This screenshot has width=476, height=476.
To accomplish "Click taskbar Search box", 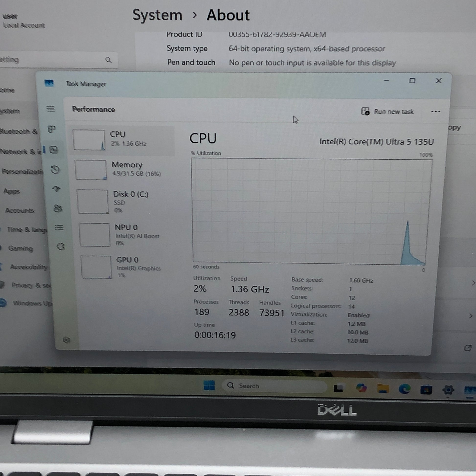I will pyautogui.click(x=275, y=386).
